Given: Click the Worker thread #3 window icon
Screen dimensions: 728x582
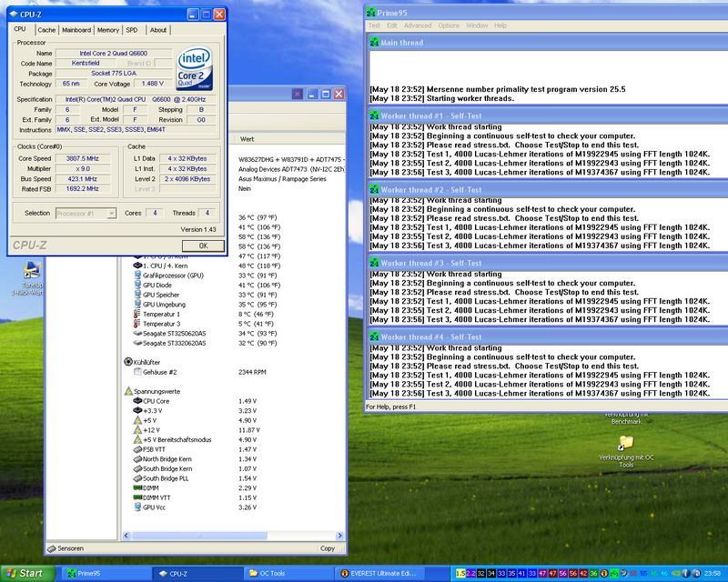Looking at the screenshot, I should 374,263.
